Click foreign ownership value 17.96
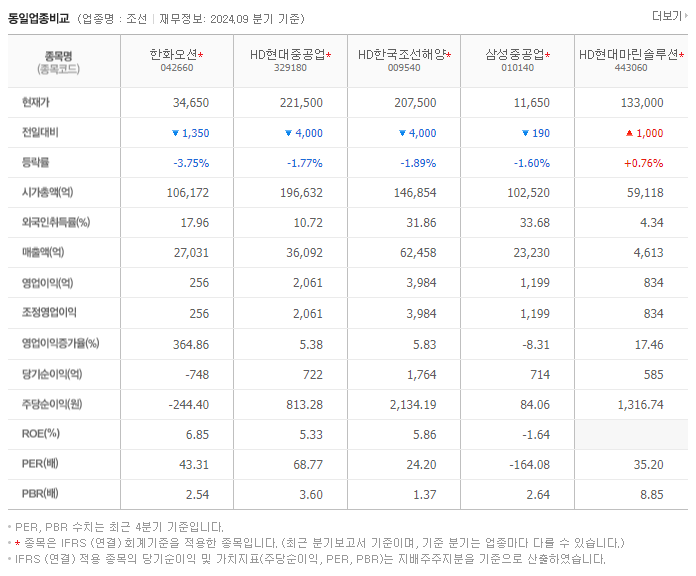The height and width of the screenshot is (576, 696). click(195, 222)
